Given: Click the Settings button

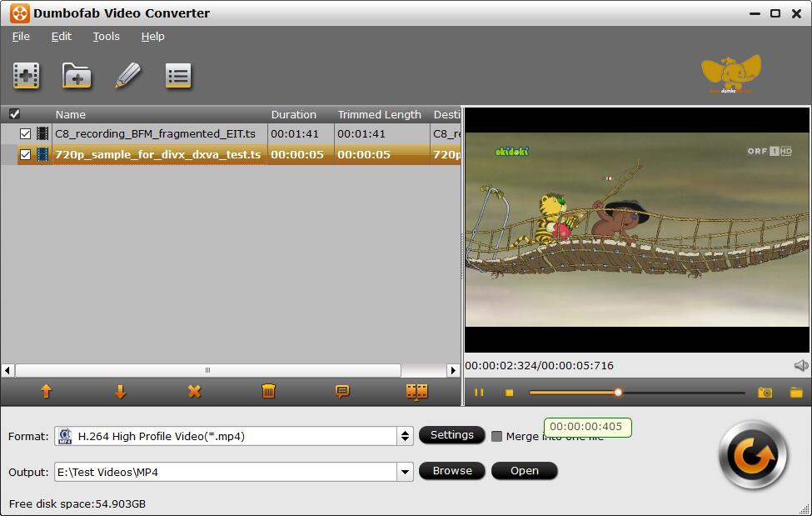Looking at the screenshot, I should tap(452, 435).
